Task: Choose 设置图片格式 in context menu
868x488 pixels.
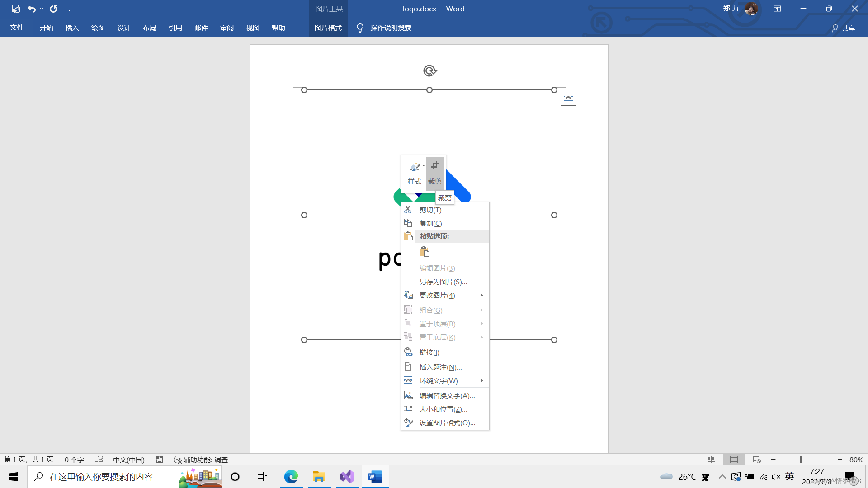Action: pyautogui.click(x=447, y=422)
